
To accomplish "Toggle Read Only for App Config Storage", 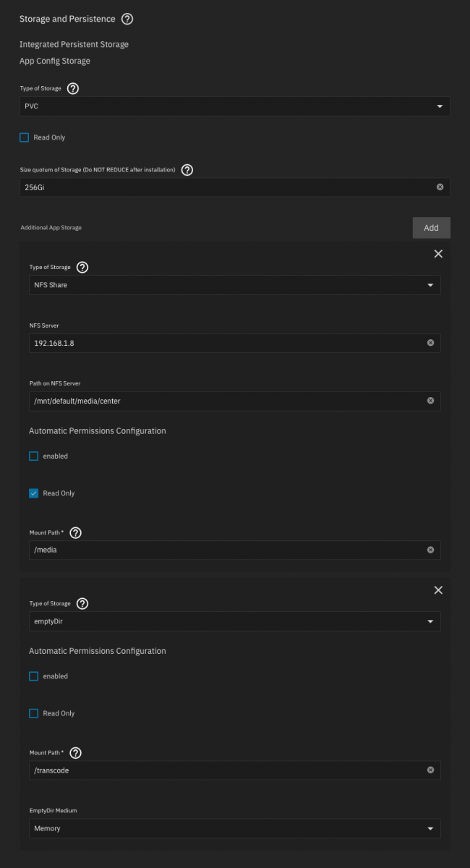I will tap(25, 137).
